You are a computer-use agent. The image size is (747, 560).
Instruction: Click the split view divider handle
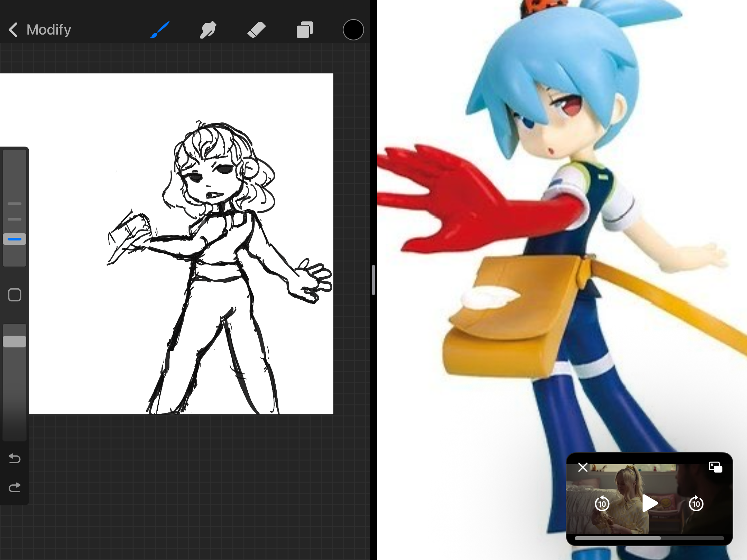coord(373,280)
